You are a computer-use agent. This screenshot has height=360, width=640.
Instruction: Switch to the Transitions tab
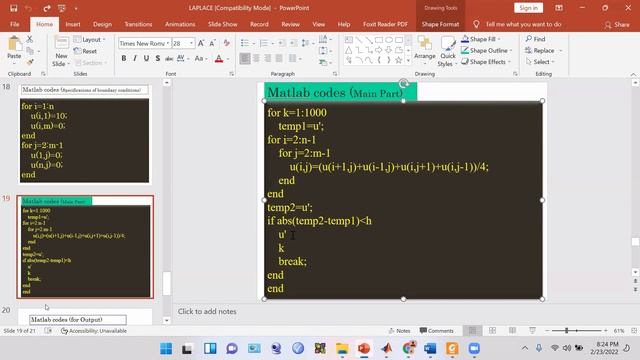coord(138,24)
